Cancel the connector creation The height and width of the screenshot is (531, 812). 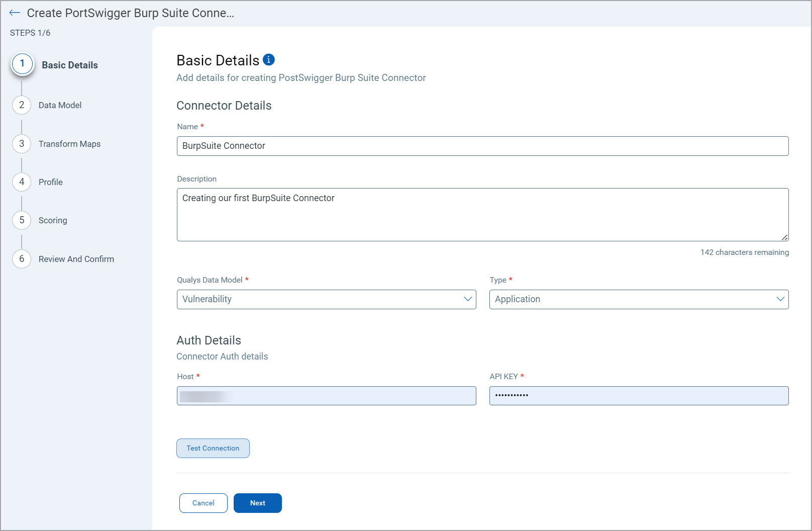click(x=204, y=503)
